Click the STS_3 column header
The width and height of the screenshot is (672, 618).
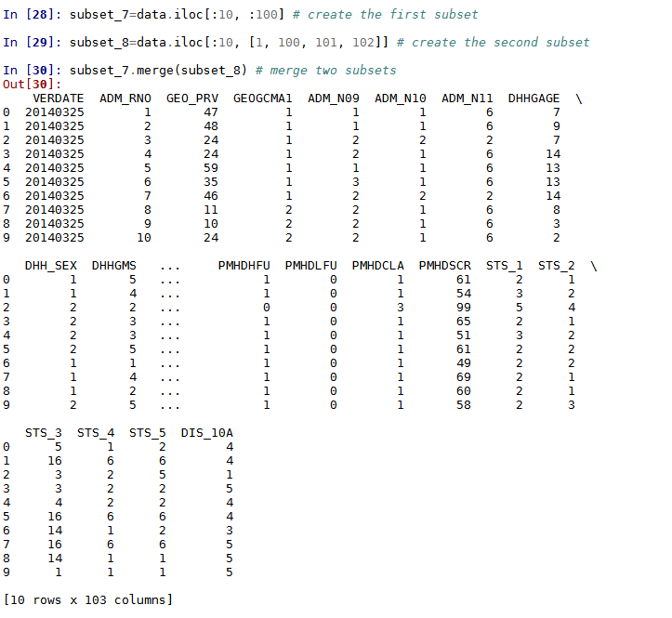(x=44, y=432)
